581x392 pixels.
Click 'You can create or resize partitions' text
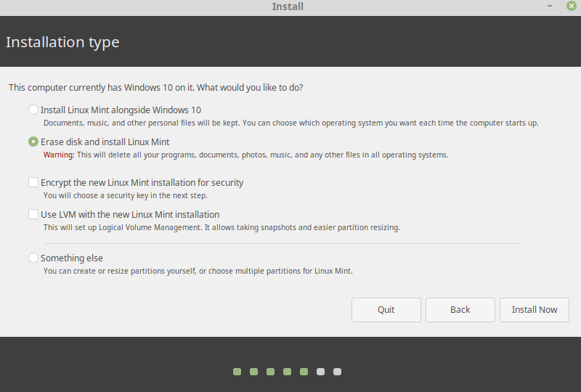point(198,271)
